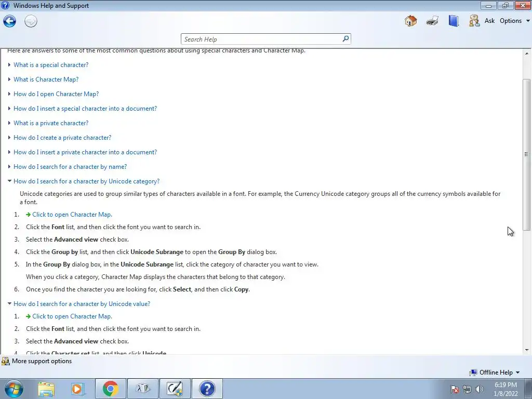Expand triangle for What is a private character
532x399 pixels.
pyautogui.click(x=9, y=123)
